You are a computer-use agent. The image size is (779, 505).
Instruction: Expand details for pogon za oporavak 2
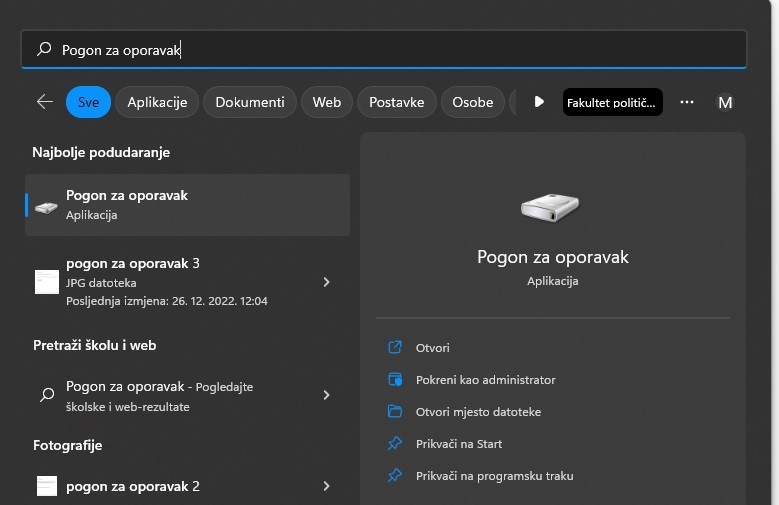point(326,486)
